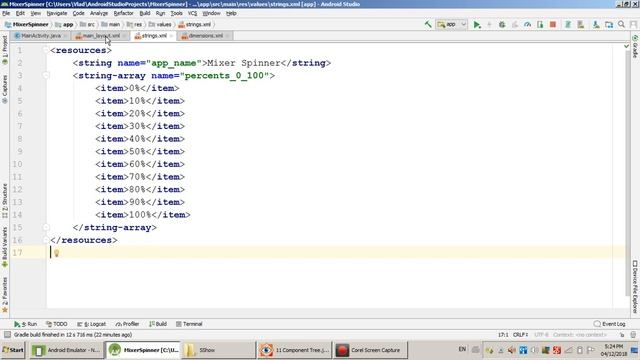Click the lightbulb intention icon on line 17
This screenshot has height=360, width=640.
coord(57,253)
